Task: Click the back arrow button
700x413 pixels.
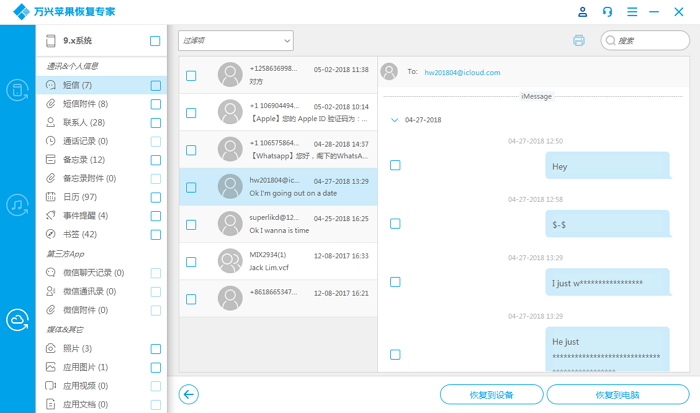Action: pyautogui.click(x=188, y=394)
